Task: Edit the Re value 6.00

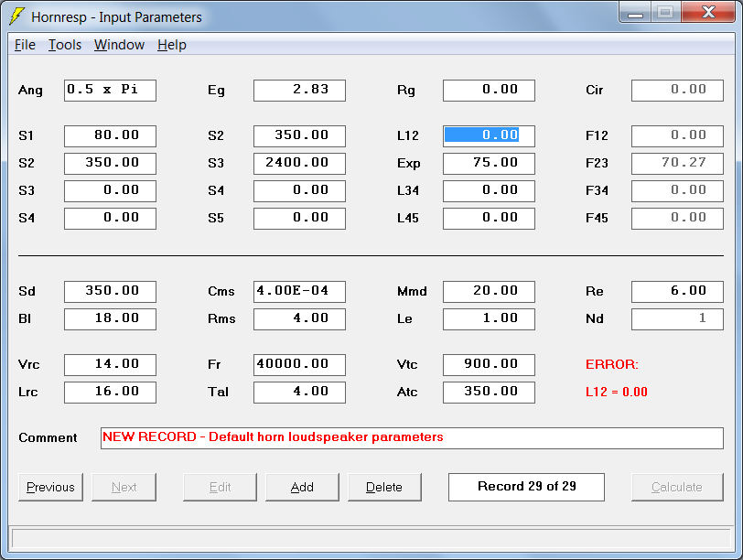Action: click(x=678, y=292)
